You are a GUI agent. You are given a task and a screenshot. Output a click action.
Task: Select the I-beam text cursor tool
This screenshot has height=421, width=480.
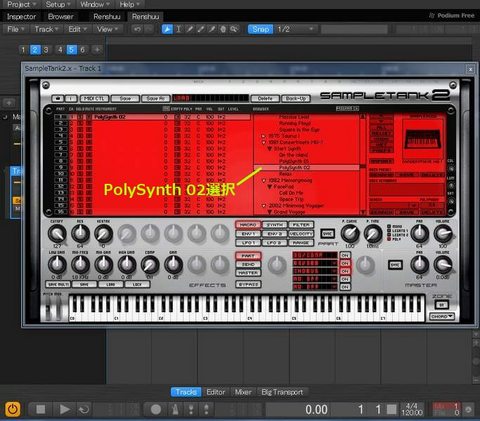click(x=178, y=29)
